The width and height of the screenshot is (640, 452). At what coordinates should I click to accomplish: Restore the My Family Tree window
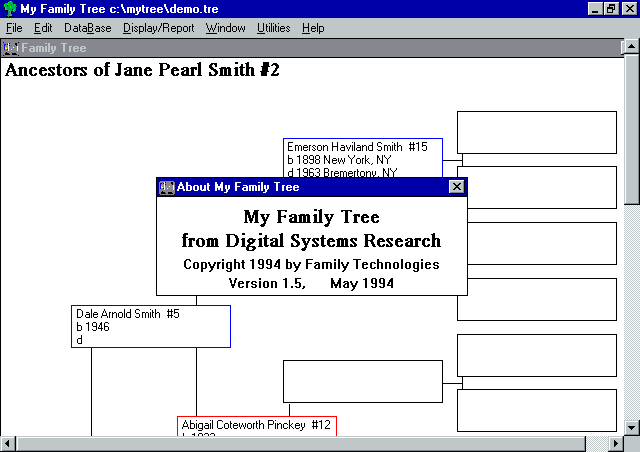(x=611, y=9)
